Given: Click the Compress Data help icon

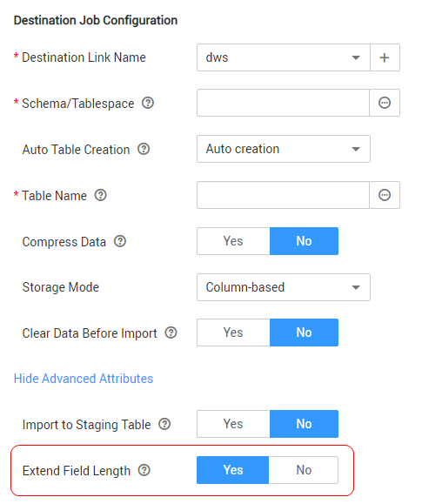Looking at the screenshot, I should click(x=120, y=241).
